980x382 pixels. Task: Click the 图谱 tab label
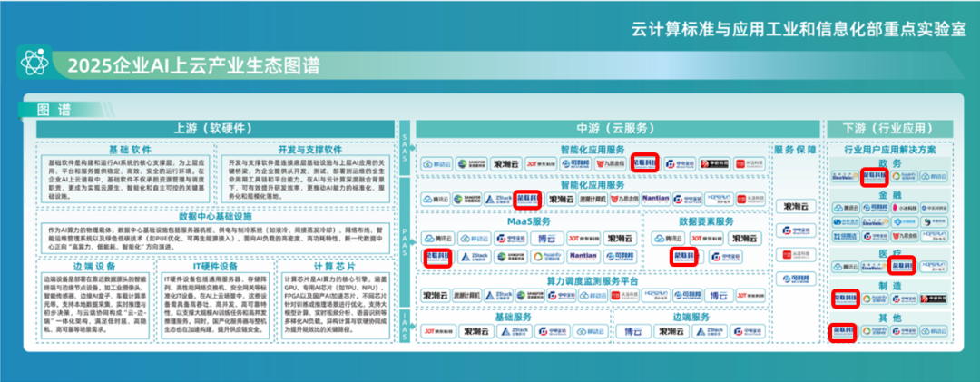pyautogui.click(x=54, y=110)
